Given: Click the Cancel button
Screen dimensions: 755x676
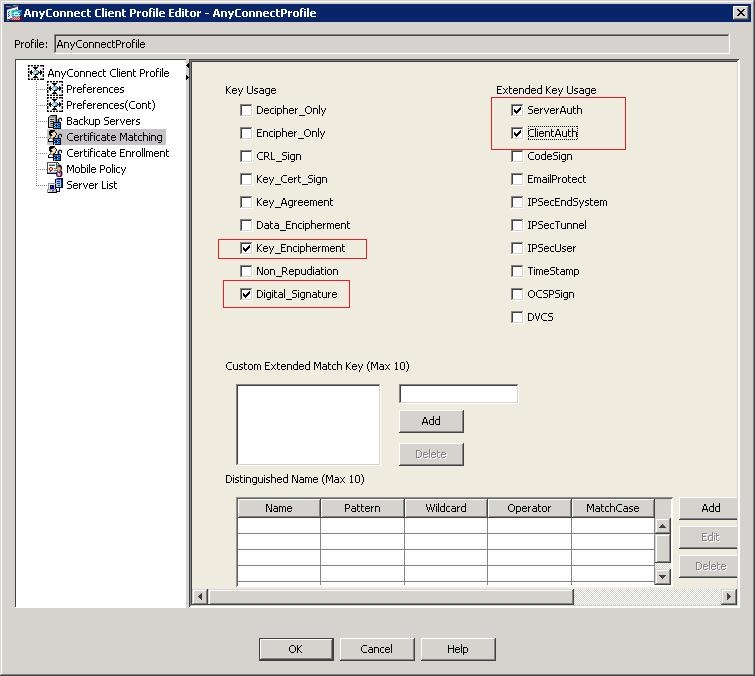Looking at the screenshot, I should (x=377, y=649).
